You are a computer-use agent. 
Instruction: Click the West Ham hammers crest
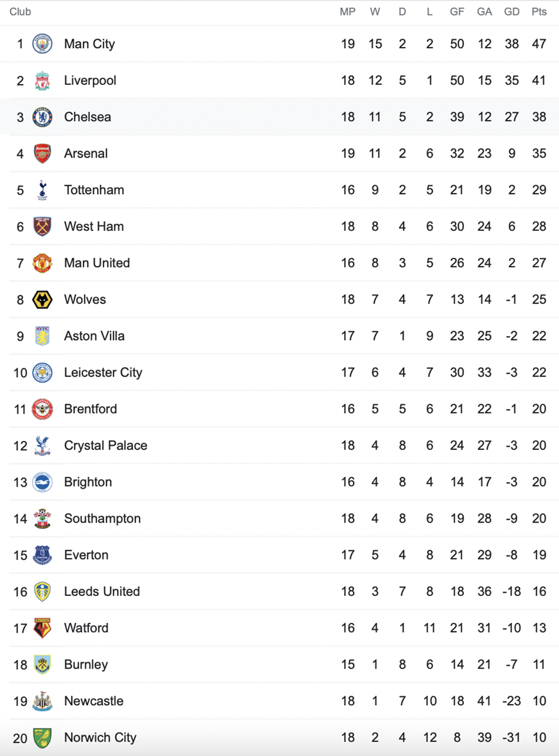(42, 226)
